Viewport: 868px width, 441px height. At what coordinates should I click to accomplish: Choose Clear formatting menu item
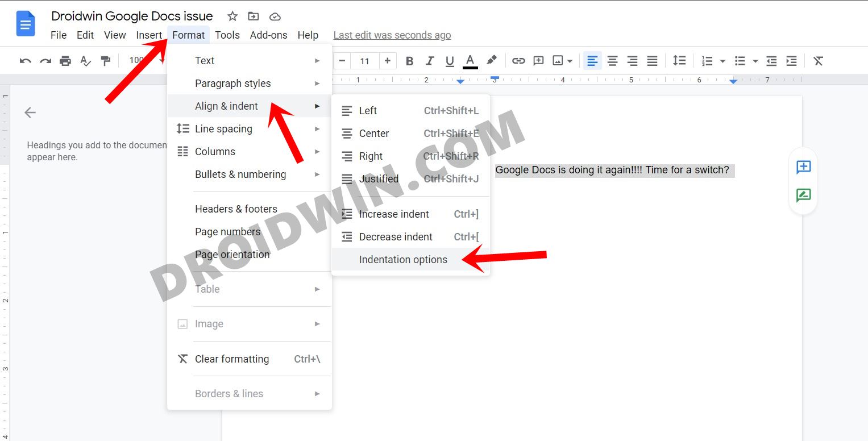pyautogui.click(x=250, y=359)
